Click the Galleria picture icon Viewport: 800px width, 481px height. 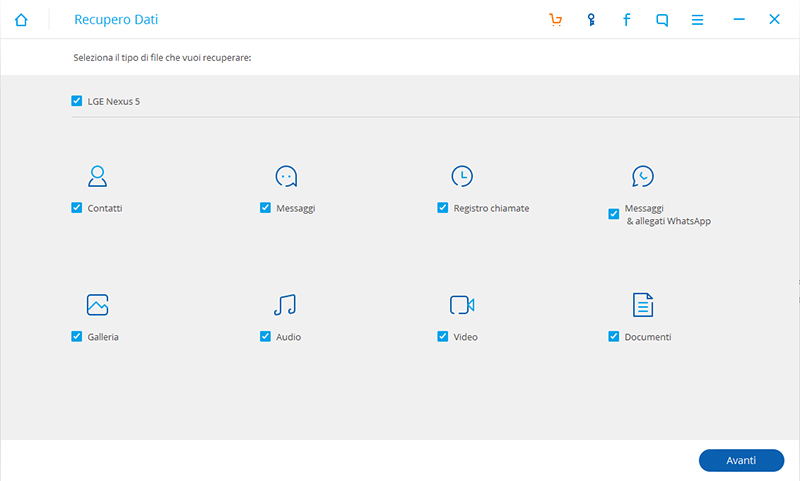(x=97, y=305)
